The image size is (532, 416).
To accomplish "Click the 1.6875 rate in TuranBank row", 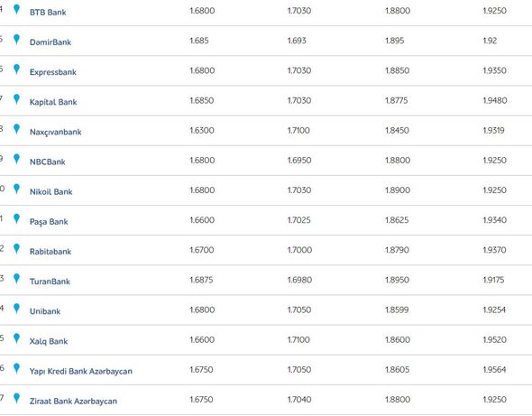I will 201,280.
